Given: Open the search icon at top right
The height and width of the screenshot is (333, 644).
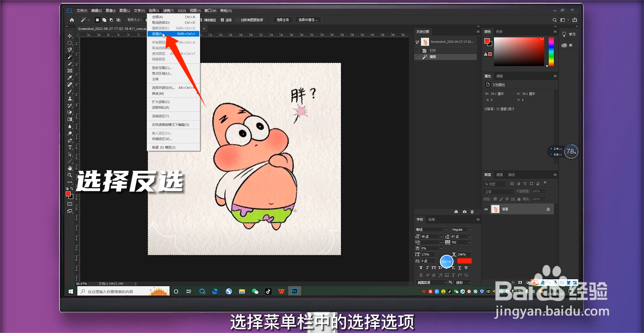Looking at the screenshot, I should [x=554, y=20].
